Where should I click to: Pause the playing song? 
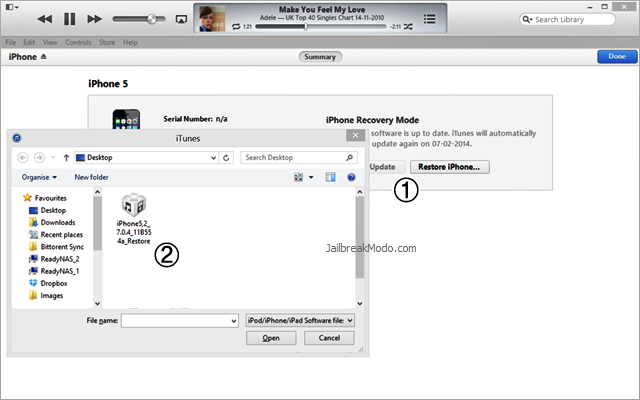tap(69, 19)
